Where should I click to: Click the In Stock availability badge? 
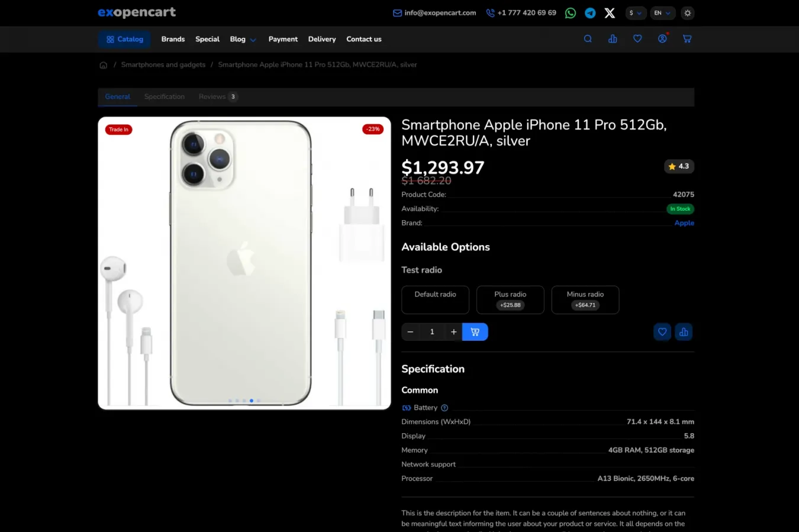(x=680, y=209)
